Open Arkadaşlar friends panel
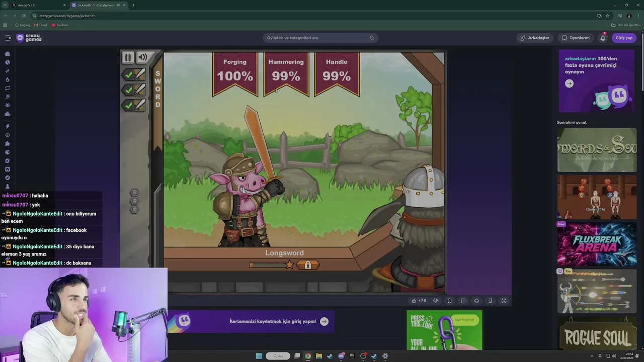Viewport: 644px width, 362px height. point(535,38)
